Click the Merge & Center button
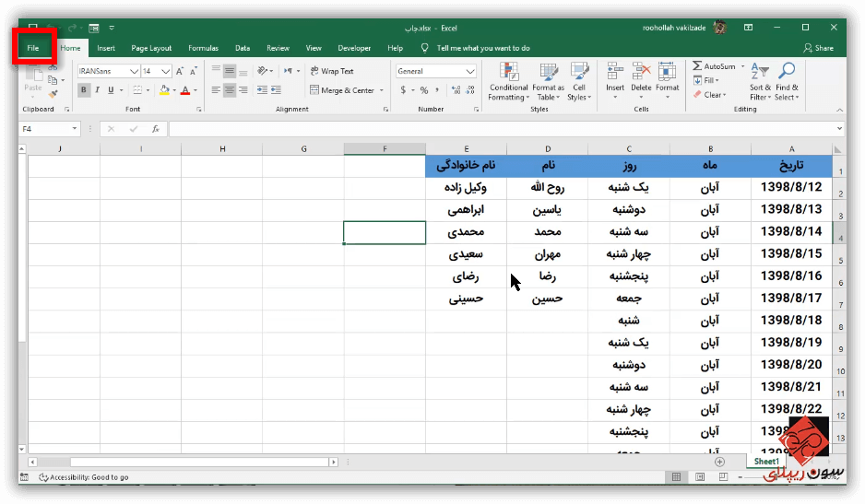This screenshot has height=504, width=865. (342, 90)
